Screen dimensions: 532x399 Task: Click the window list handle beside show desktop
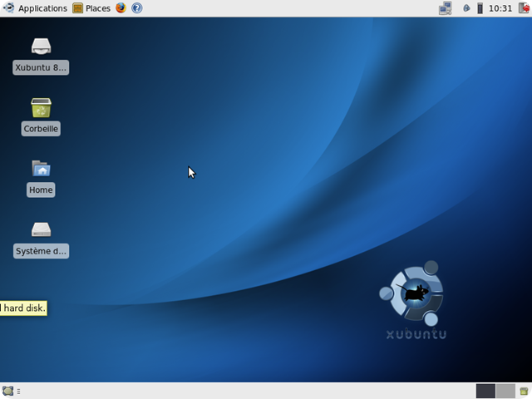(x=18, y=392)
